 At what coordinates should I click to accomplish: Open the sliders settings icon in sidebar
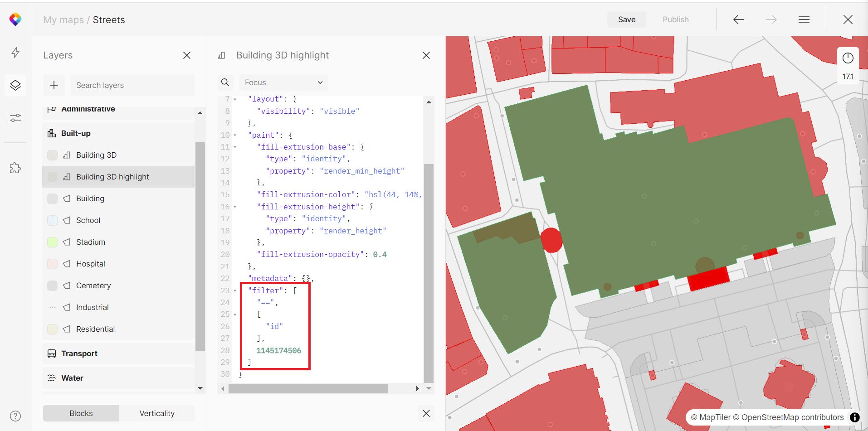coord(15,118)
